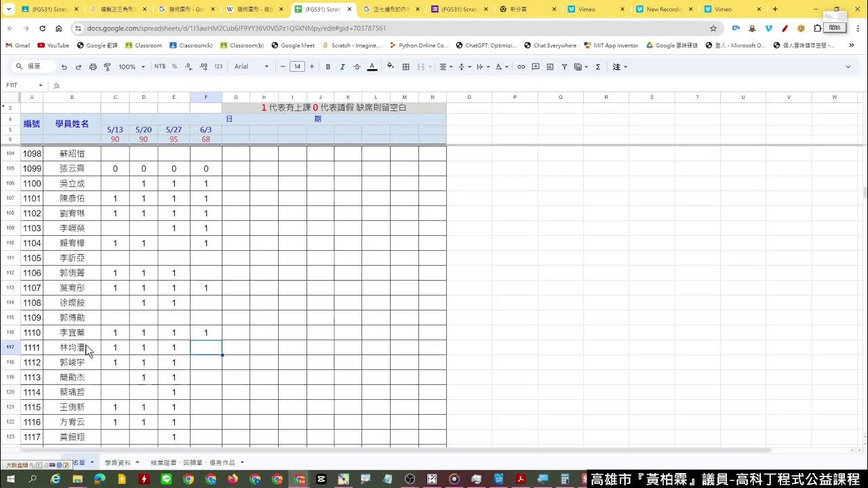
Task: Switch to the 新分頁 tab
Action: point(526,9)
